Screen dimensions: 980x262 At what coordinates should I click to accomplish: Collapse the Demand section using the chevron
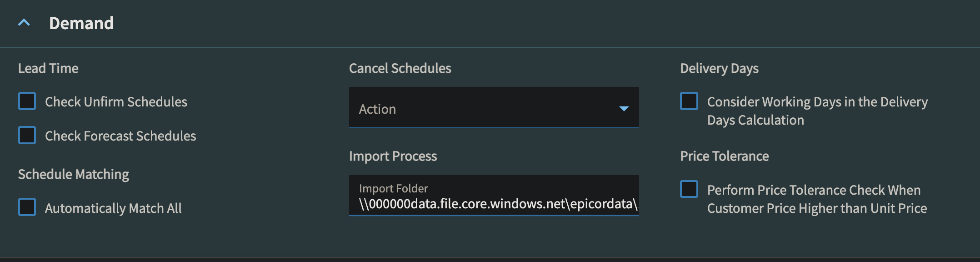point(24,22)
